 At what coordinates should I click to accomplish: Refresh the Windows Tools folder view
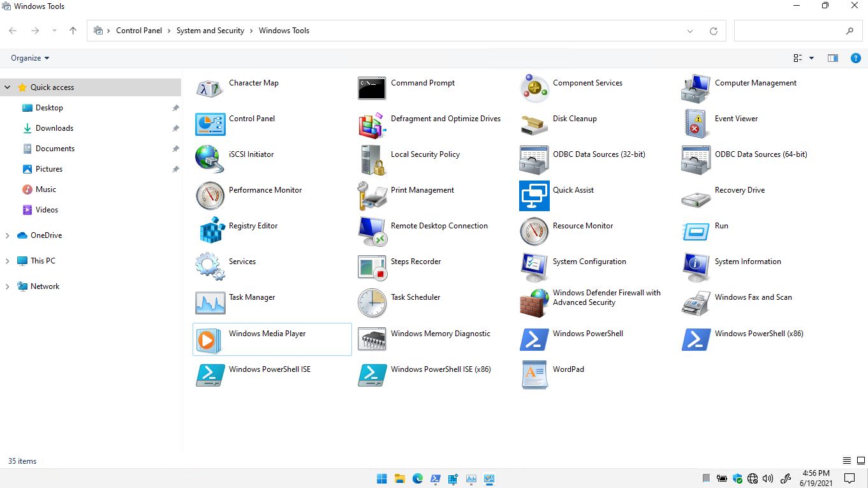click(x=713, y=30)
